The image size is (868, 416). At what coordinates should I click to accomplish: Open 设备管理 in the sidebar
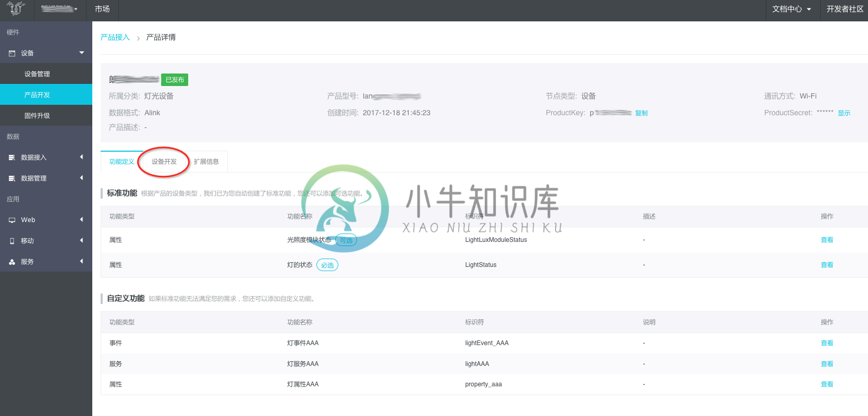46,74
